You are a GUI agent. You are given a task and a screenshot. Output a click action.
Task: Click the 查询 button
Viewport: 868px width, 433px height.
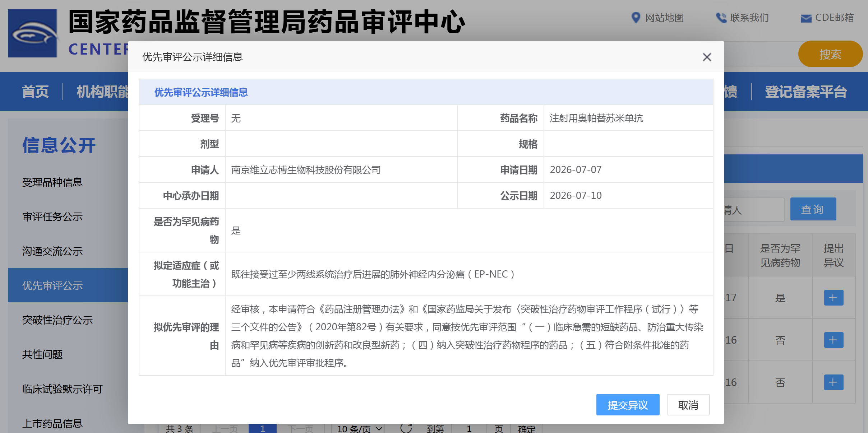pos(813,209)
